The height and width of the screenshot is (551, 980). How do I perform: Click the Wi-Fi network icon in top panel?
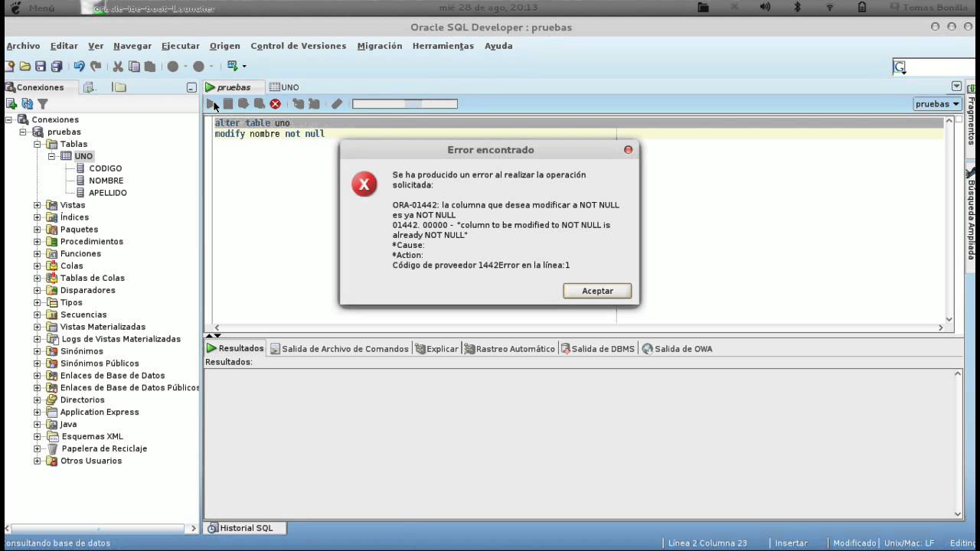tap(830, 8)
